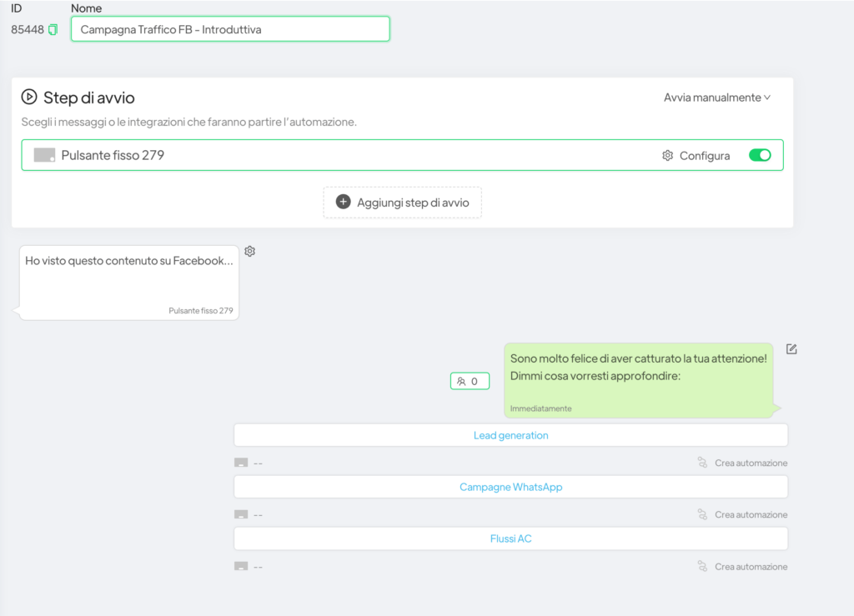This screenshot has width=854, height=616.
Task: Click the automation flow icon under Lead generation
Action: (x=702, y=463)
